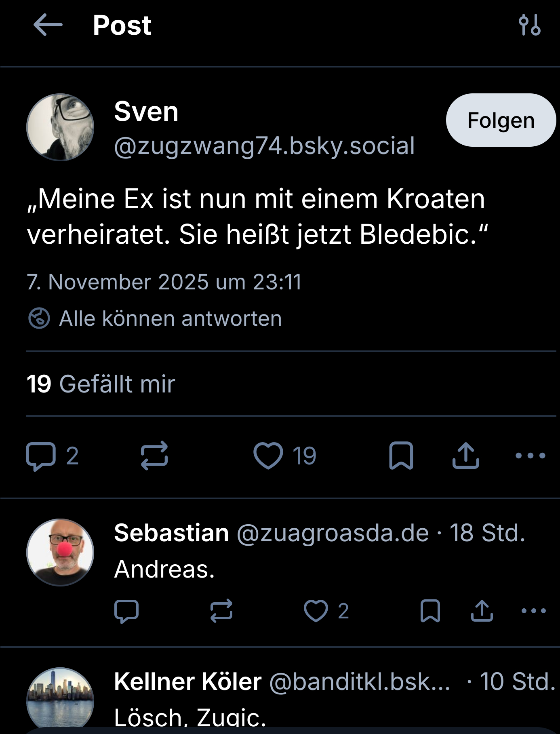The height and width of the screenshot is (734, 560).
Task: View the 19 Gefällt mir likes list
Action: click(101, 384)
